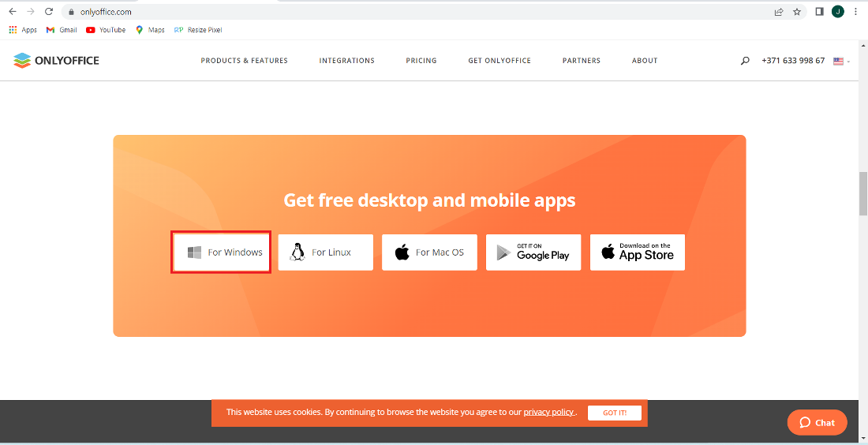Expand the language flag dropdown
The height and width of the screenshot is (445, 868).
[x=841, y=61]
